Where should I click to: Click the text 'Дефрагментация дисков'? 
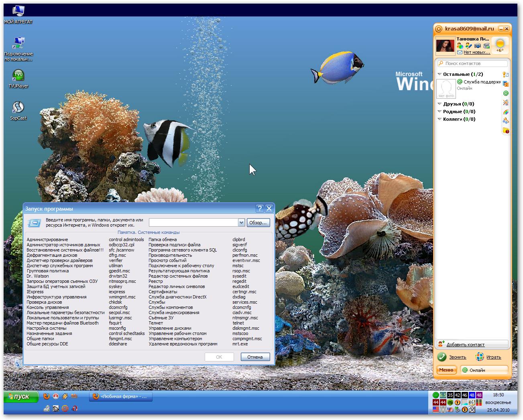[52, 255]
